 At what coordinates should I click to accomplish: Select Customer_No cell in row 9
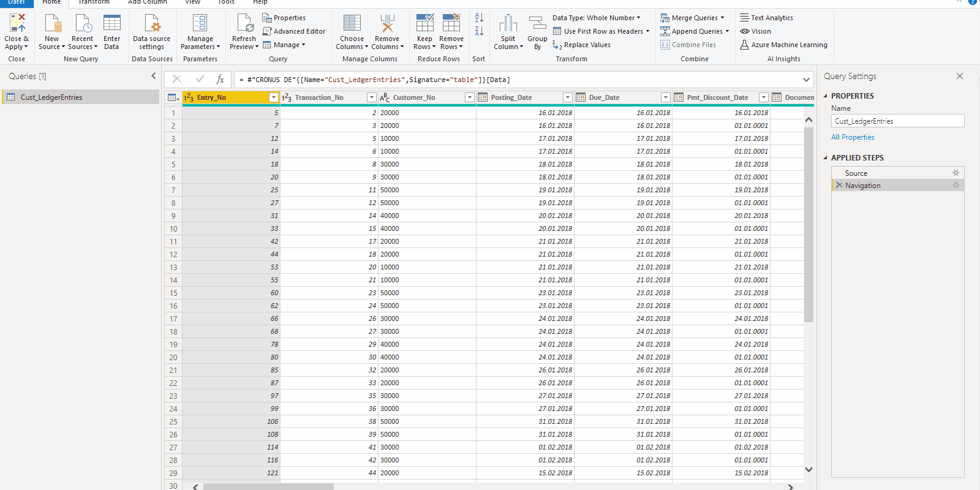427,216
